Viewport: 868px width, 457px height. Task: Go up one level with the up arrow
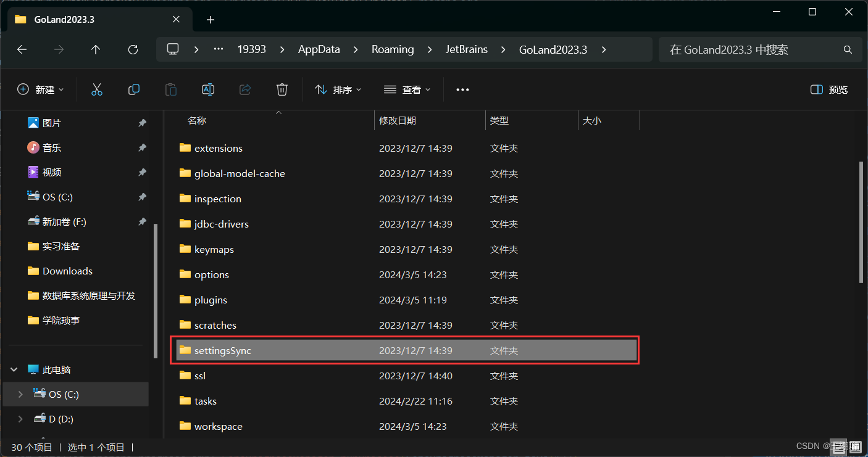[96, 49]
